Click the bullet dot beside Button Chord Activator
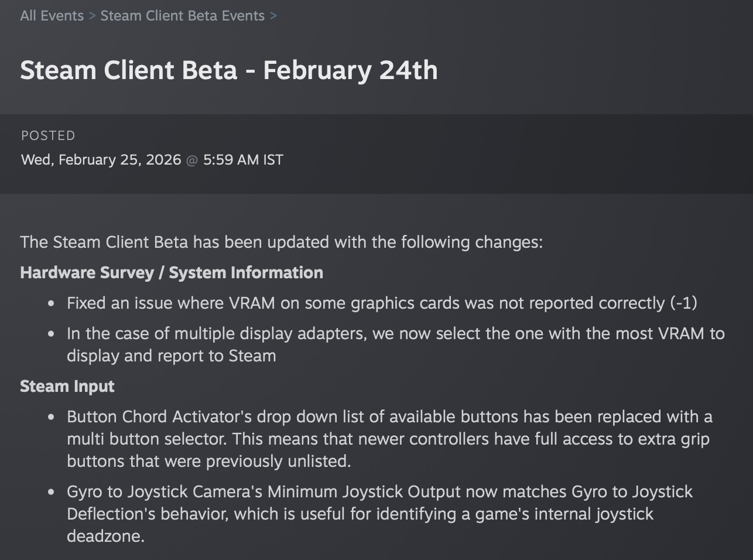Screen dimensions: 753x560 tap(52, 417)
